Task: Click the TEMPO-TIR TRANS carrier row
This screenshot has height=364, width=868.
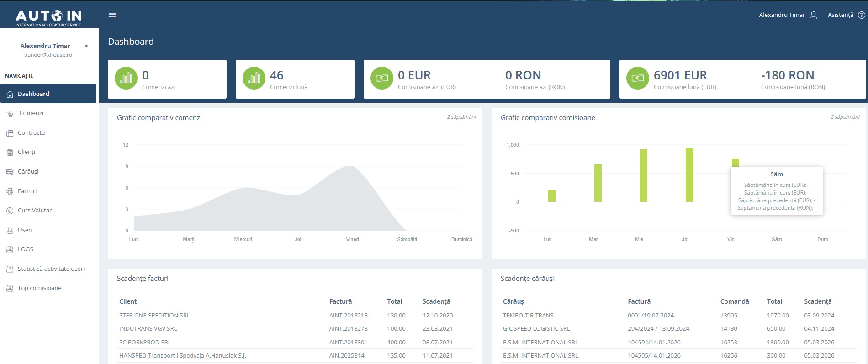Action: (x=679, y=315)
